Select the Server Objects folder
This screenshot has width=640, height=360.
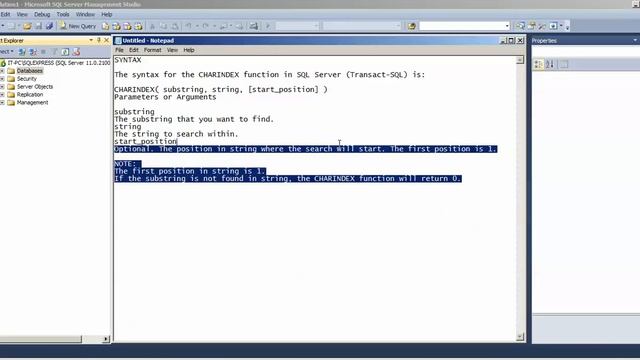pyautogui.click(x=35, y=87)
